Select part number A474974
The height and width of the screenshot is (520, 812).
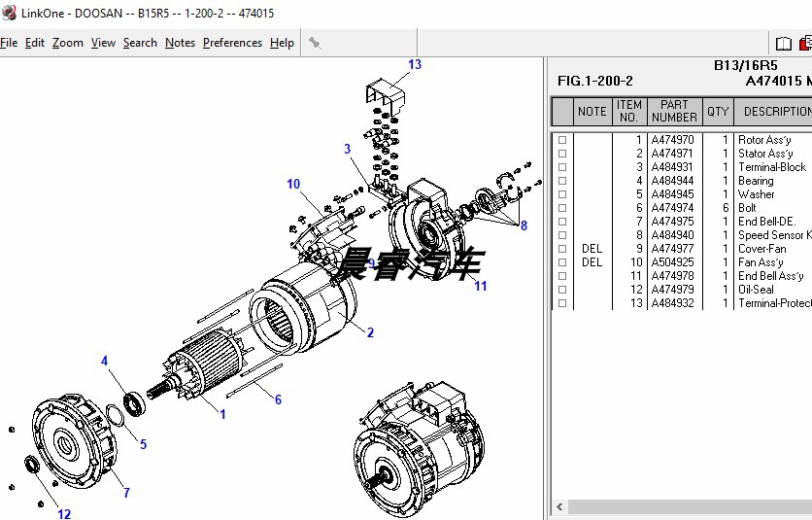tap(672, 208)
